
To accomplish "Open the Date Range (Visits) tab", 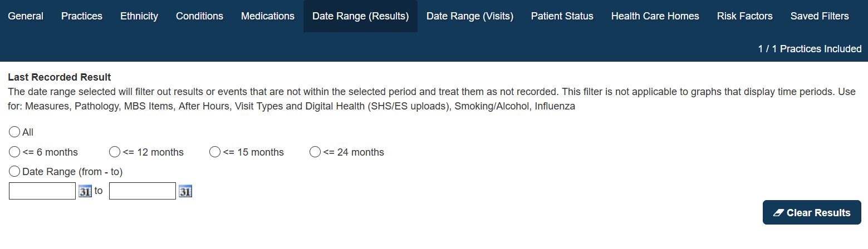I will [470, 16].
